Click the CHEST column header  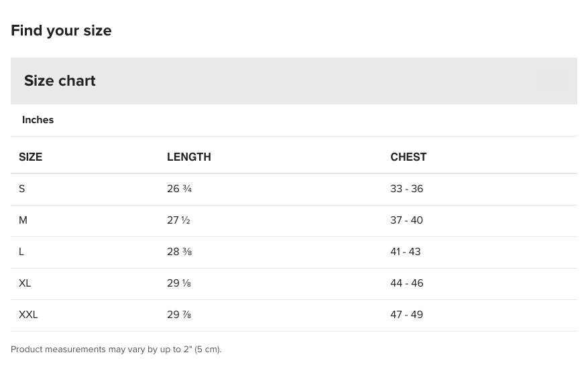coord(408,157)
